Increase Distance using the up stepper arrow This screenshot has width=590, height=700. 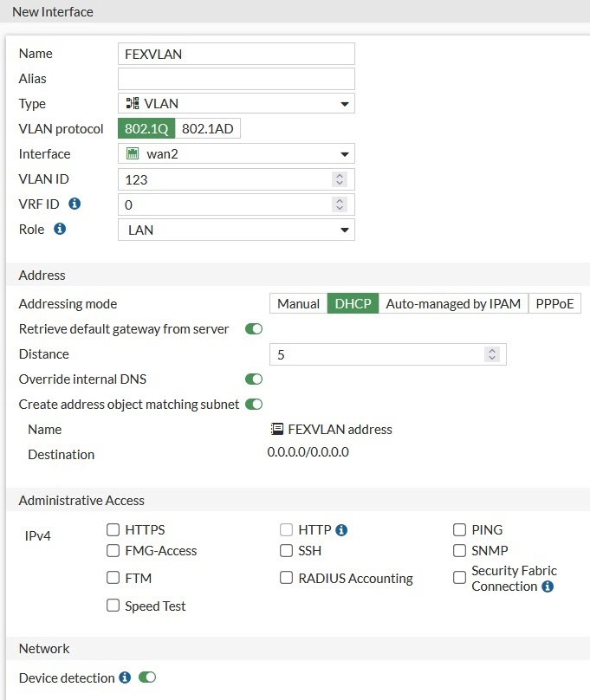coord(491,350)
